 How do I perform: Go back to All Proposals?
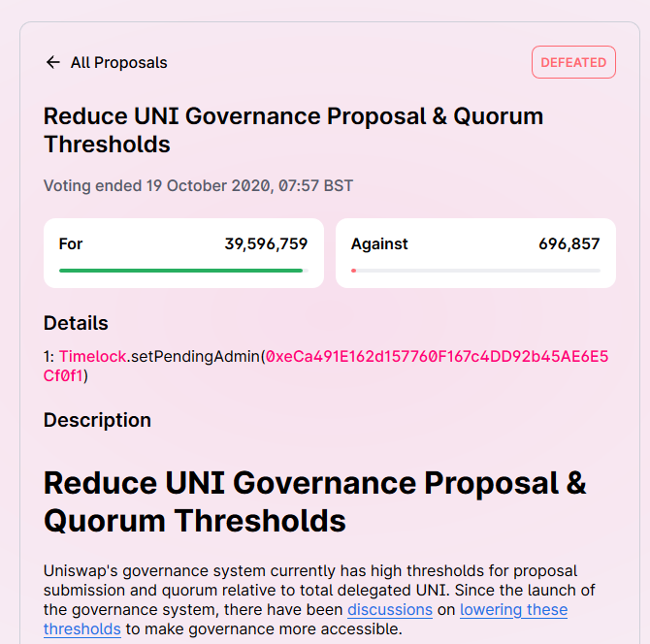point(106,63)
